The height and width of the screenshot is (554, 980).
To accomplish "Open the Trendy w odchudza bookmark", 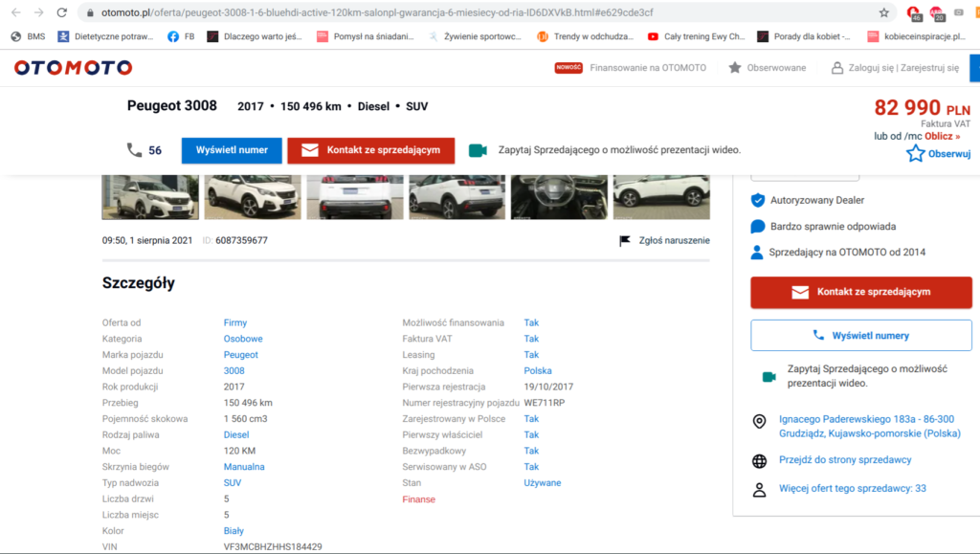I will point(585,37).
